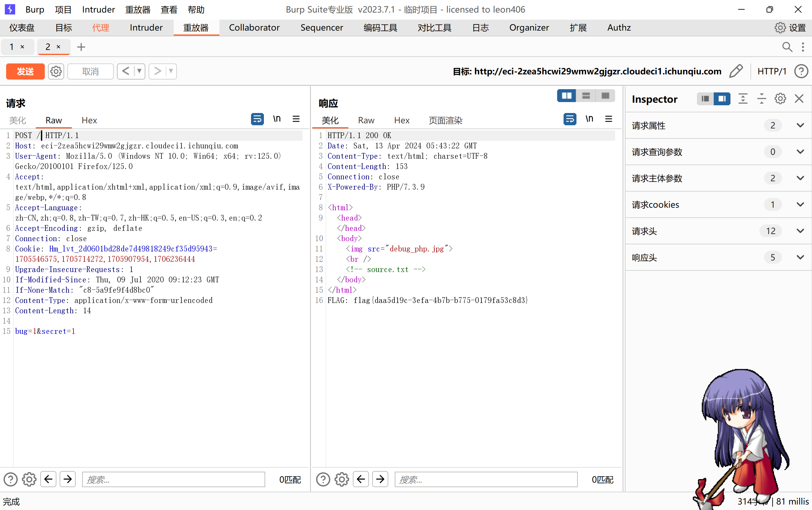Click the HTTP/1 protocol selector

coord(772,71)
